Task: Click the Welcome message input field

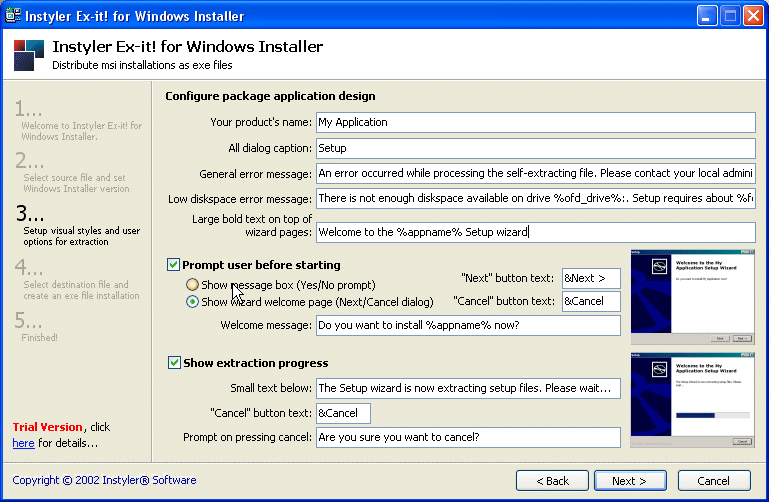Action: [x=467, y=326]
